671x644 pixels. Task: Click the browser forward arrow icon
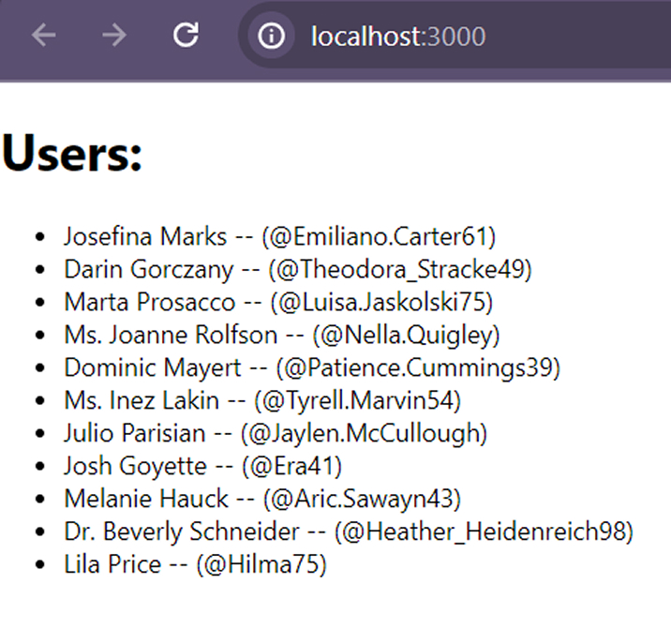point(114,36)
